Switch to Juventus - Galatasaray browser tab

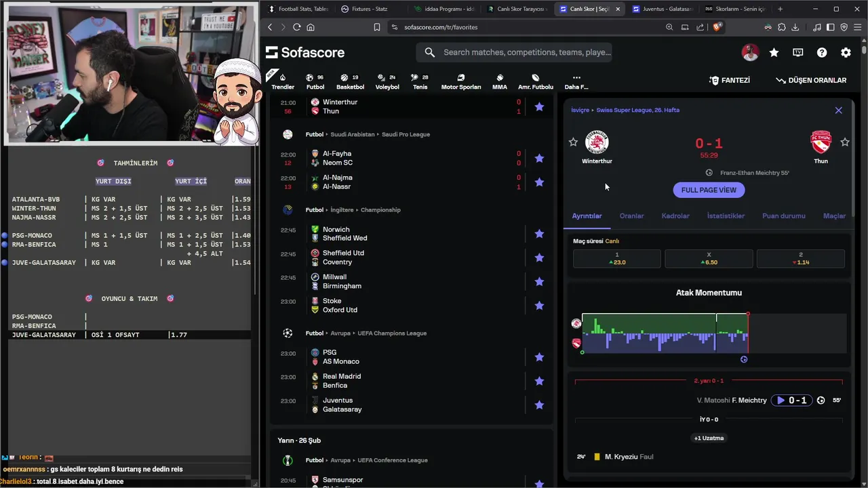click(x=662, y=9)
